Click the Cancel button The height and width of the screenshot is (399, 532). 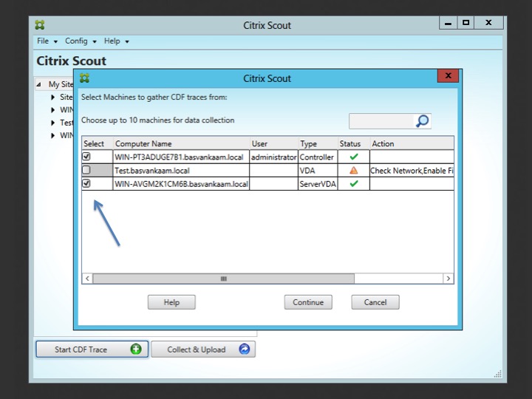(375, 302)
